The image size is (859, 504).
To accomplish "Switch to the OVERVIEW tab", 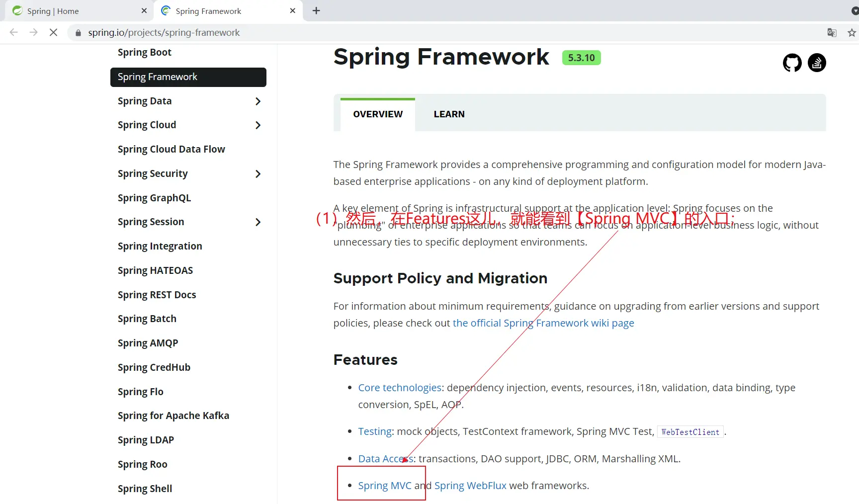I will pyautogui.click(x=378, y=114).
